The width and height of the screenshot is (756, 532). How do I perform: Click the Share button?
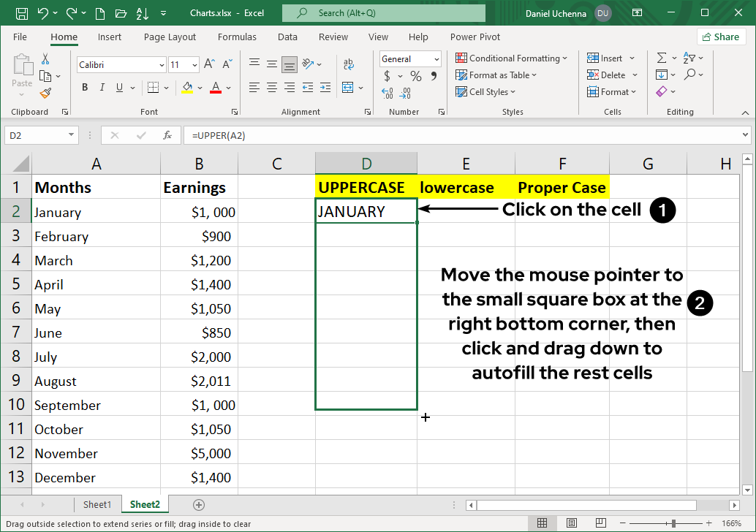(720, 37)
